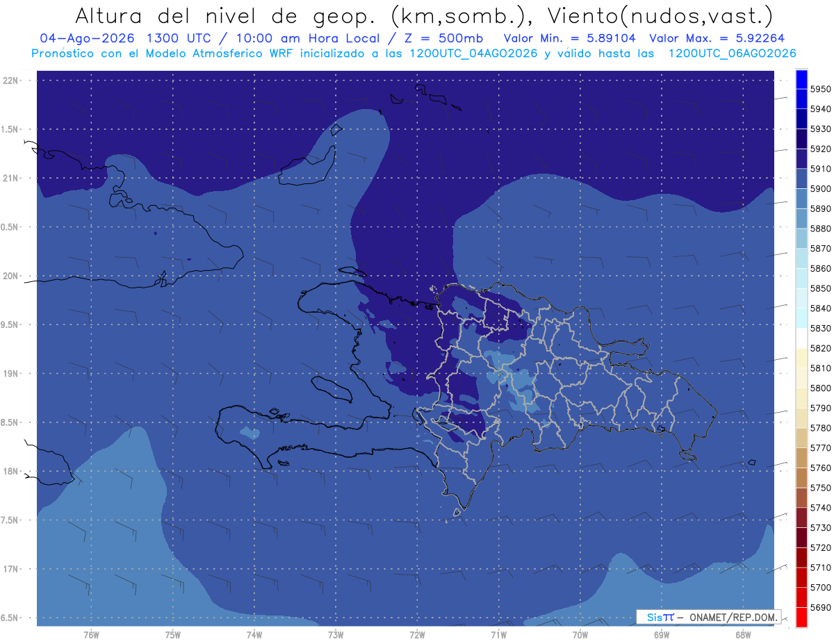Click the "5800" legend value
The height and width of the screenshot is (644, 834).
point(821,388)
